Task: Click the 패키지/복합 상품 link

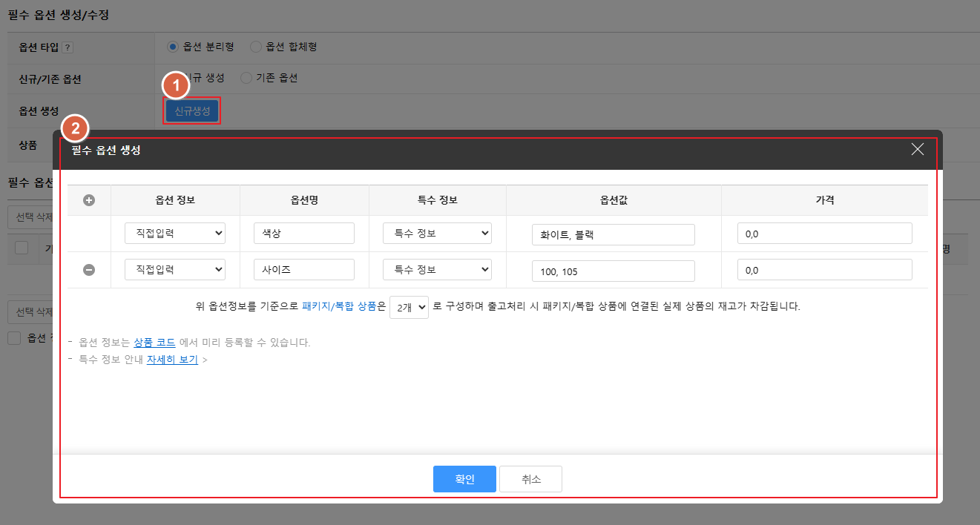Action: coord(339,306)
